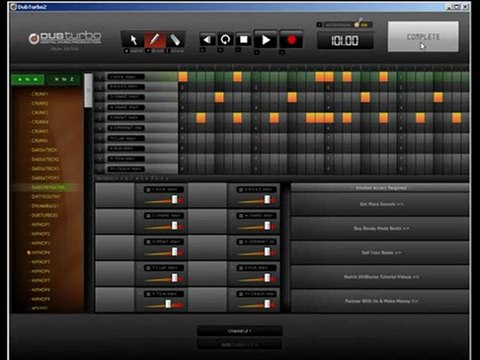This screenshot has width=480, height=360.
Task: Select the CRUNK6 kit
Action: click(40, 141)
